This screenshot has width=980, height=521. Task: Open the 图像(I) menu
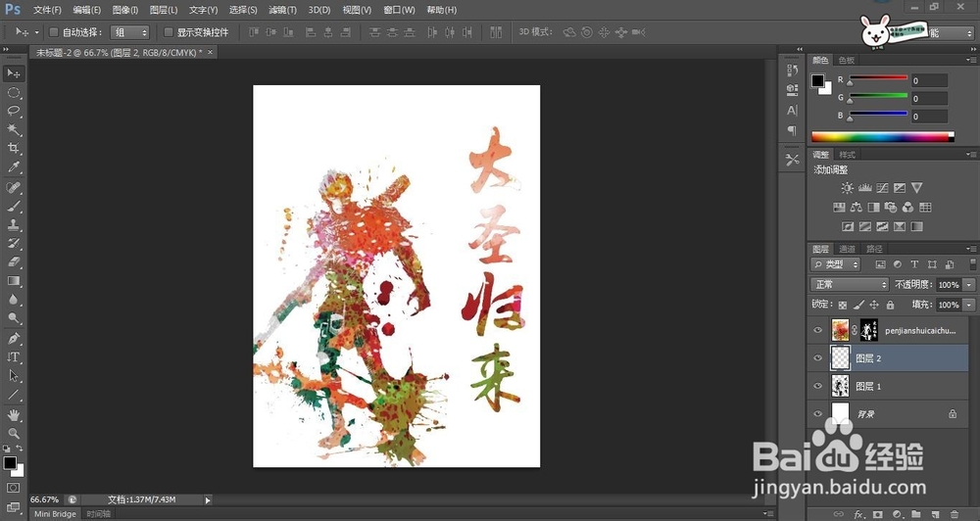(x=125, y=10)
